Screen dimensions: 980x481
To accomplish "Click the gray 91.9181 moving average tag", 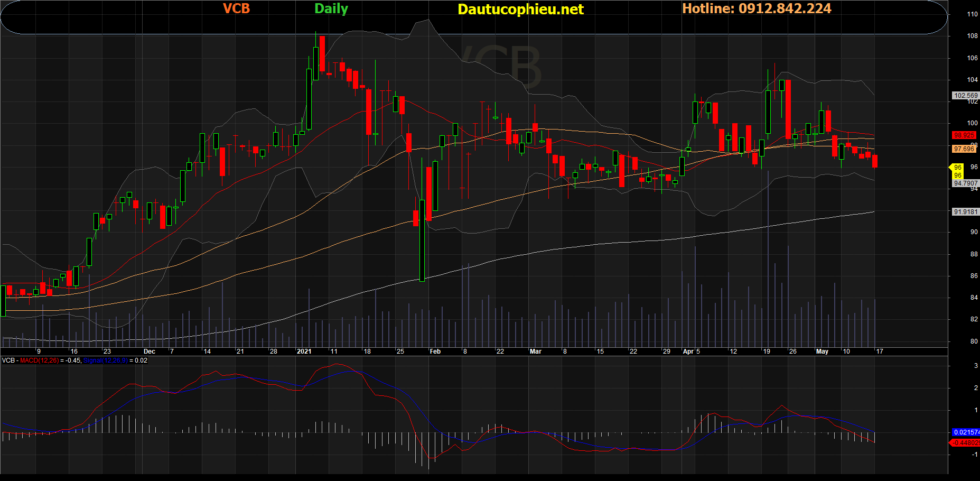I will pyautogui.click(x=965, y=212).
